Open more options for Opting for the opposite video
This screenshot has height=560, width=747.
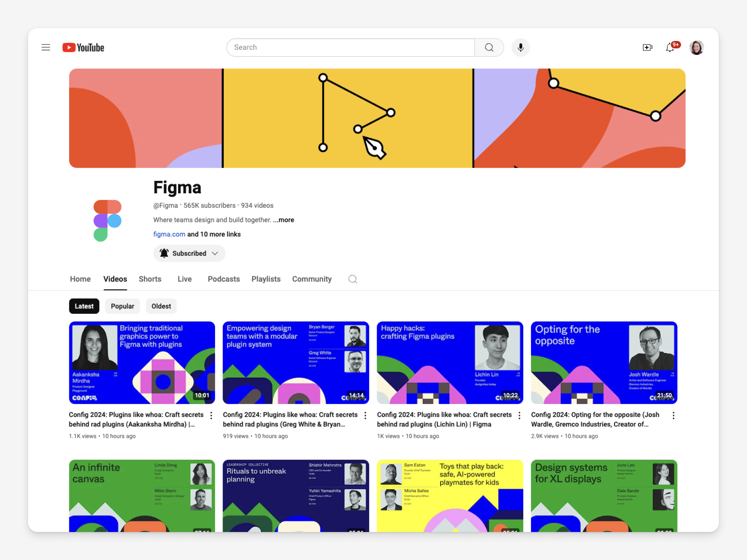click(673, 415)
